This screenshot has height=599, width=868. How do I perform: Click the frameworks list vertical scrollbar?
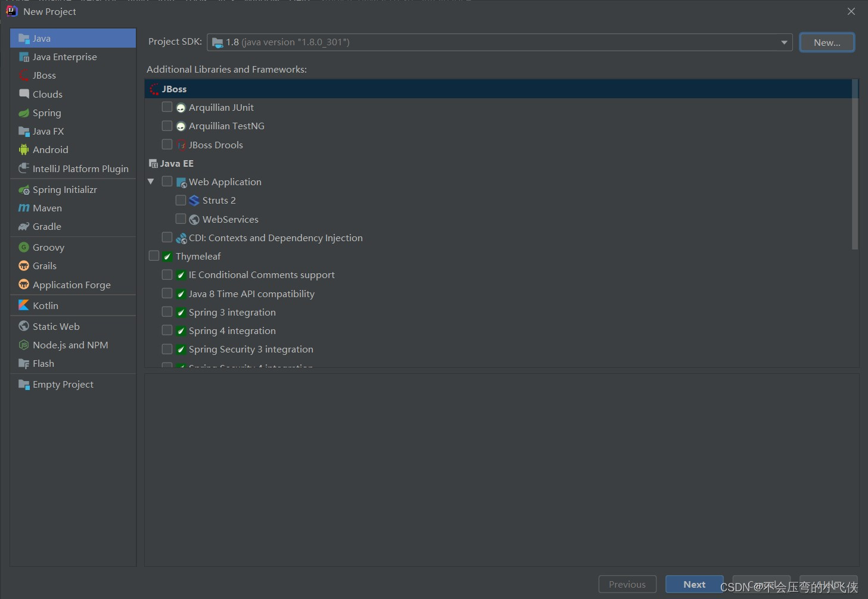(855, 164)
